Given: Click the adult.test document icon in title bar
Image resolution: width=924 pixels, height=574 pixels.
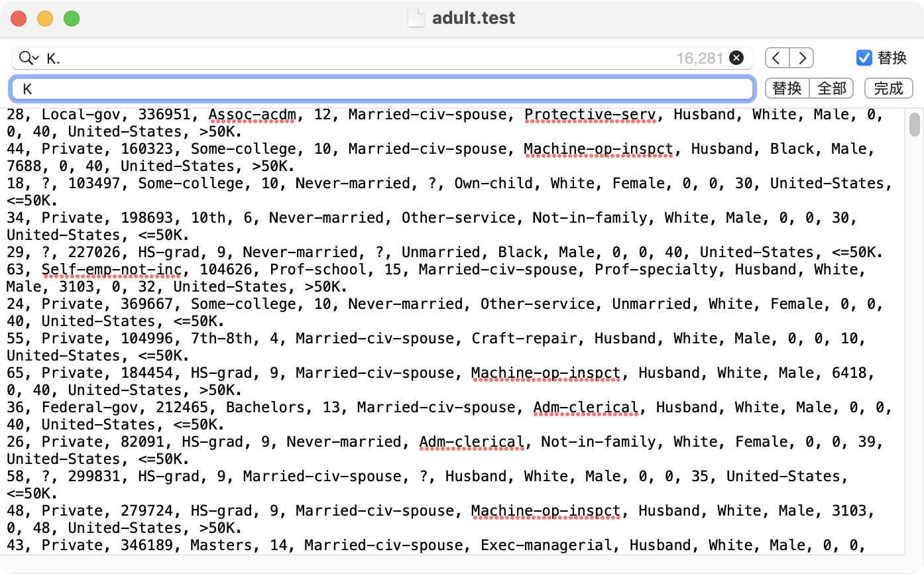Looking at the screenshot, I should pyautogui.click(x=416, y=18).
